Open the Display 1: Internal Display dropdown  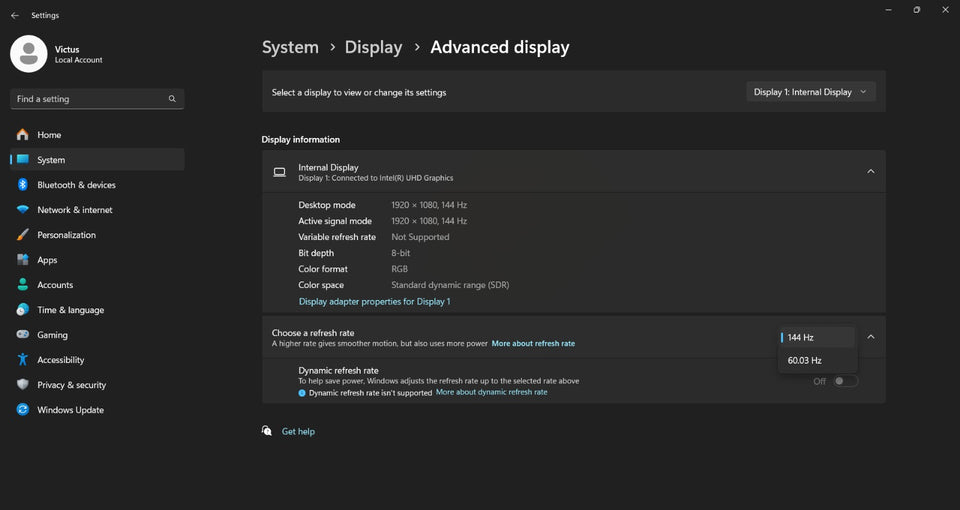click(x=811, y=92)
